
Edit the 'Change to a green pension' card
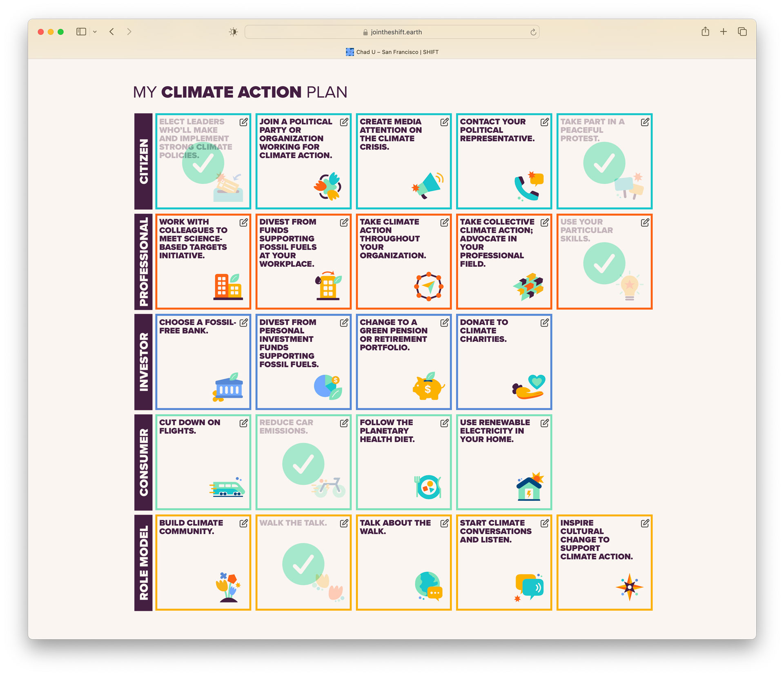[x=445, y=323]
